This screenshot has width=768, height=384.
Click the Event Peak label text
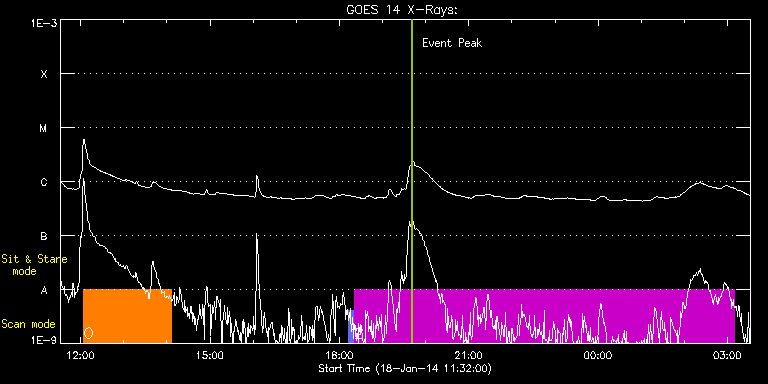pyautogui.click(x=452, y=43)
